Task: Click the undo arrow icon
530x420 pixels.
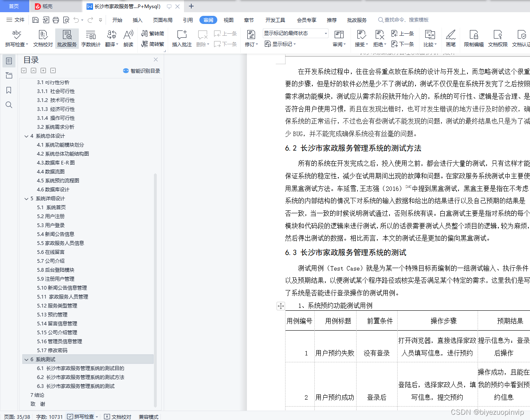Action: 76,20
